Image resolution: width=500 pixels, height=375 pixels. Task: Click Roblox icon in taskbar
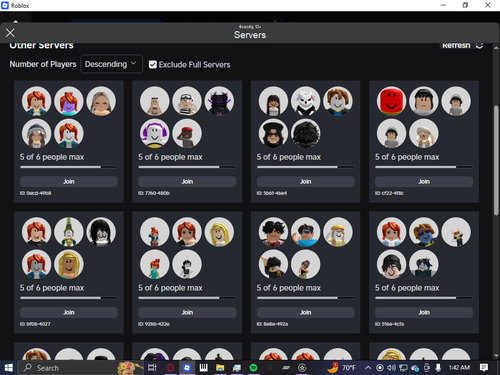point(187,368)
